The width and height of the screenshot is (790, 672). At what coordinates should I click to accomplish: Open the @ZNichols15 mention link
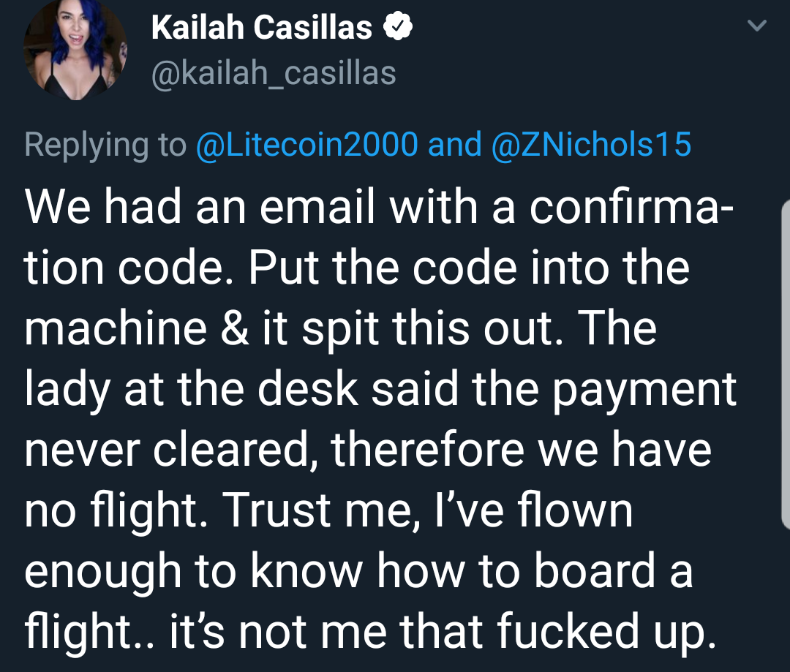[590, 145]
